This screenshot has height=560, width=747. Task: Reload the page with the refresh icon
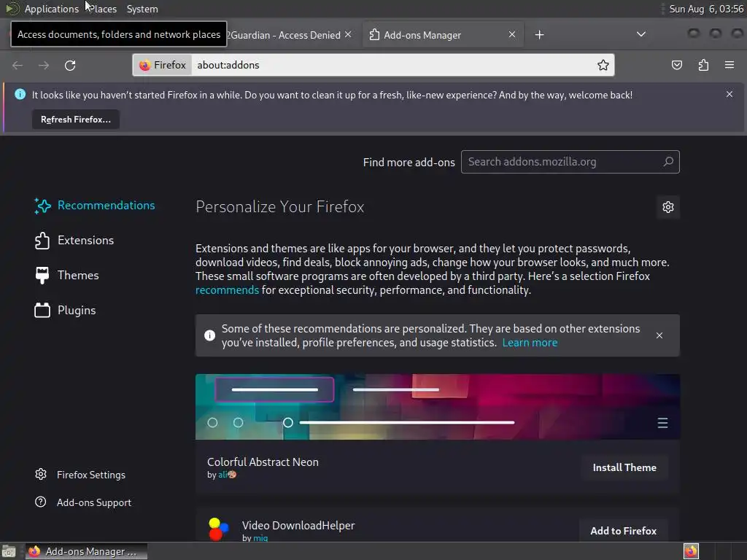click(70, 65)
